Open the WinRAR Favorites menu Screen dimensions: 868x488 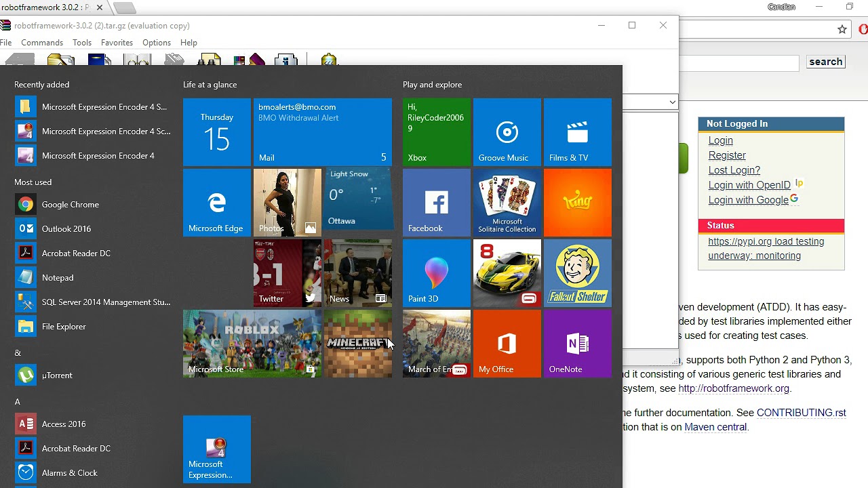[117, 43]
